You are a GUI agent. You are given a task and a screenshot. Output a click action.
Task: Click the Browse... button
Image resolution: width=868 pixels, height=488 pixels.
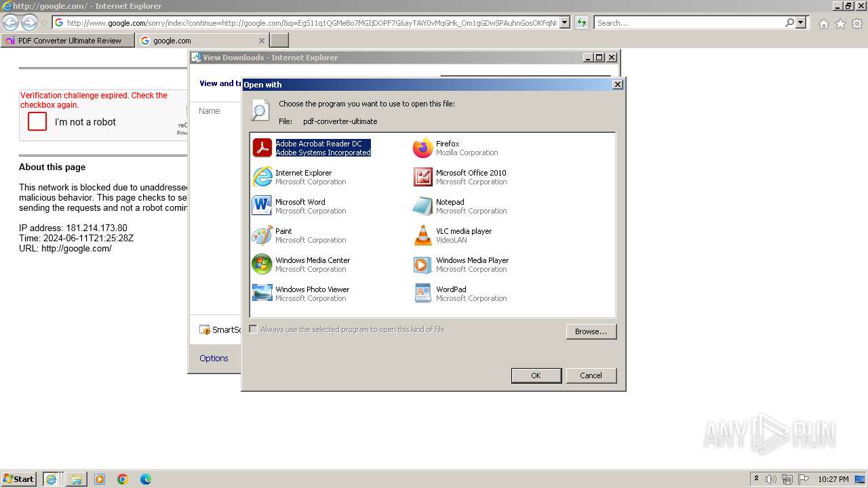591,331
